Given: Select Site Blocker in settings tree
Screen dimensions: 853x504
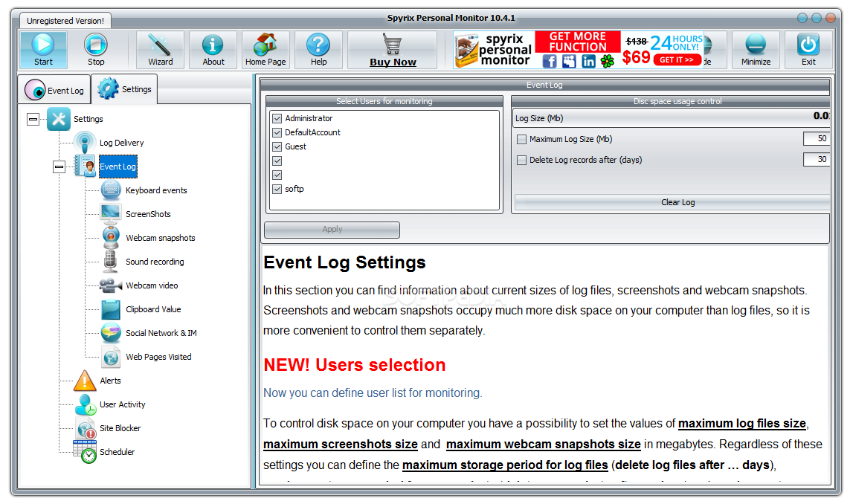Looking at the screenshot, I should point(120,428).
